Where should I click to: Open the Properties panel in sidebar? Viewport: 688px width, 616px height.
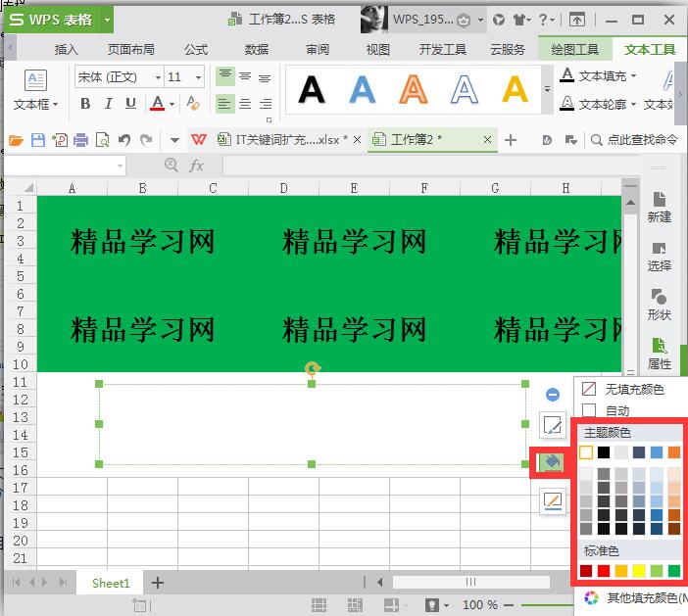point(659,355)
